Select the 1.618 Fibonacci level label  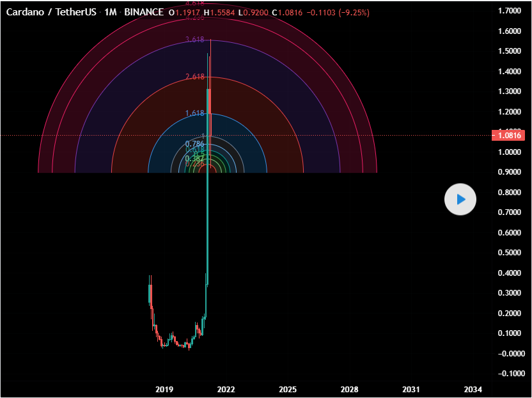click(x=194, y=113)
